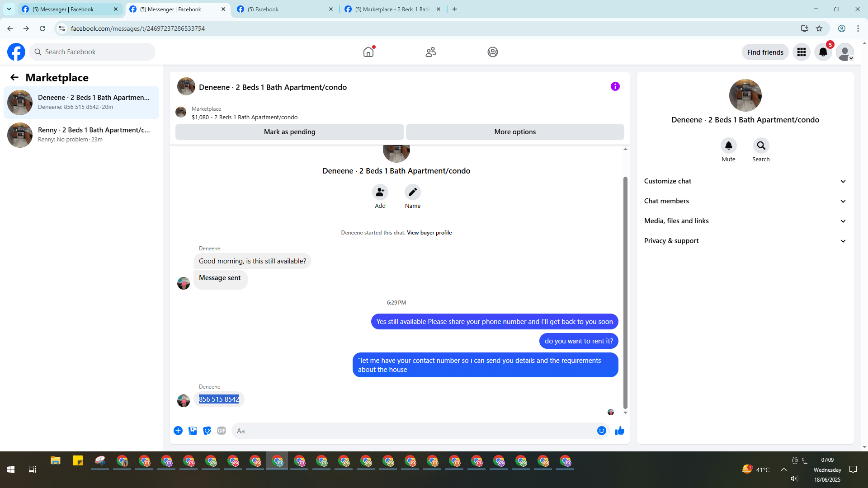Image resolution: width=868 pixels, height=488 pixels.
Task: Switch to the (5) Facebook tab
Action: coord(285,9)
